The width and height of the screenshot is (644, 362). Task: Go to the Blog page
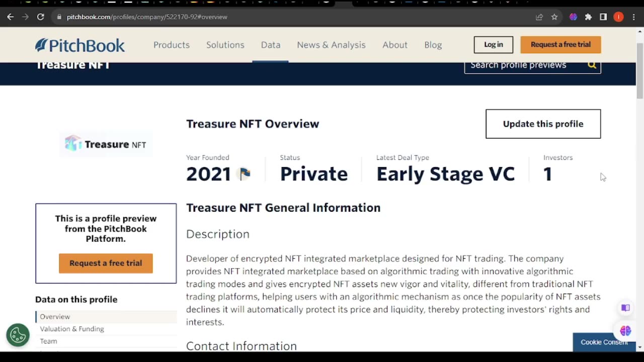[433, 45]
